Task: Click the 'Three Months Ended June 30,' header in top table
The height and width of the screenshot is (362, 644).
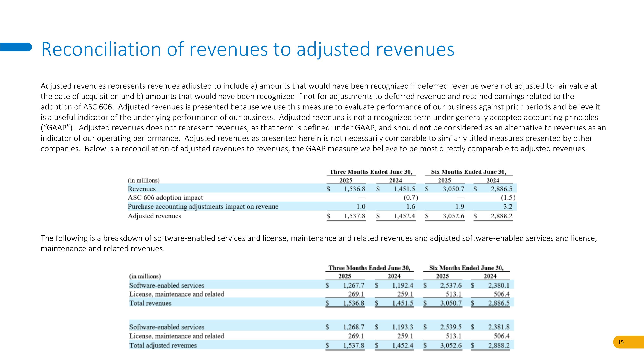Action: click(x=371, y=172)
